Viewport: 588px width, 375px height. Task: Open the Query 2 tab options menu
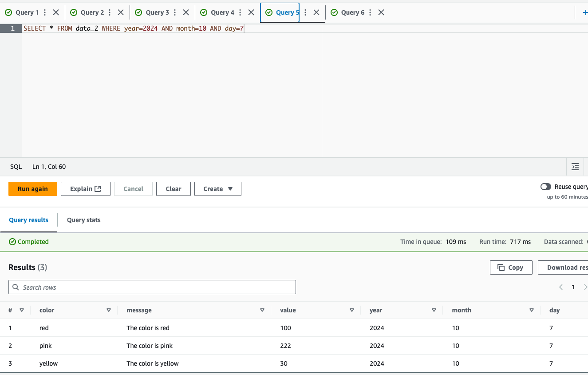click(110, 12)
